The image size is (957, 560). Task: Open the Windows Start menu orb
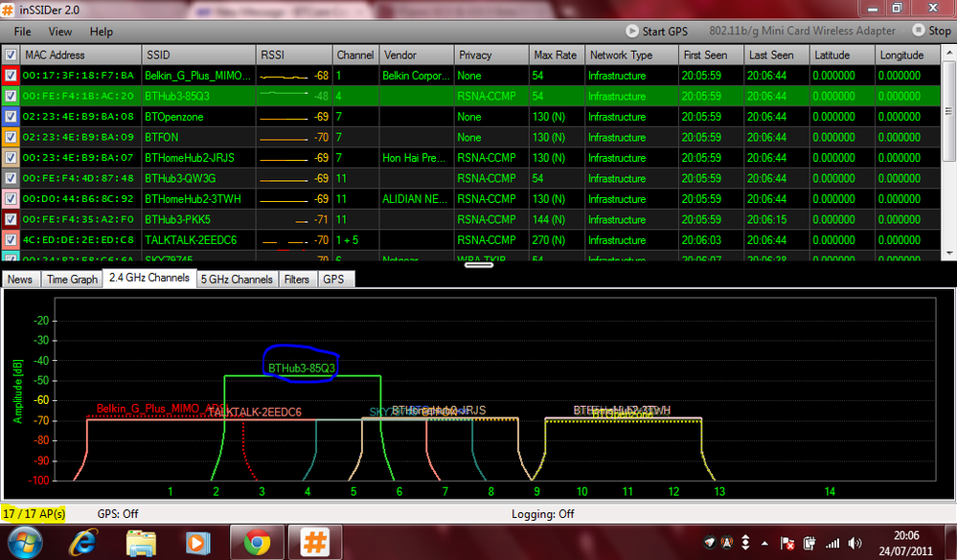coord(25,542)
